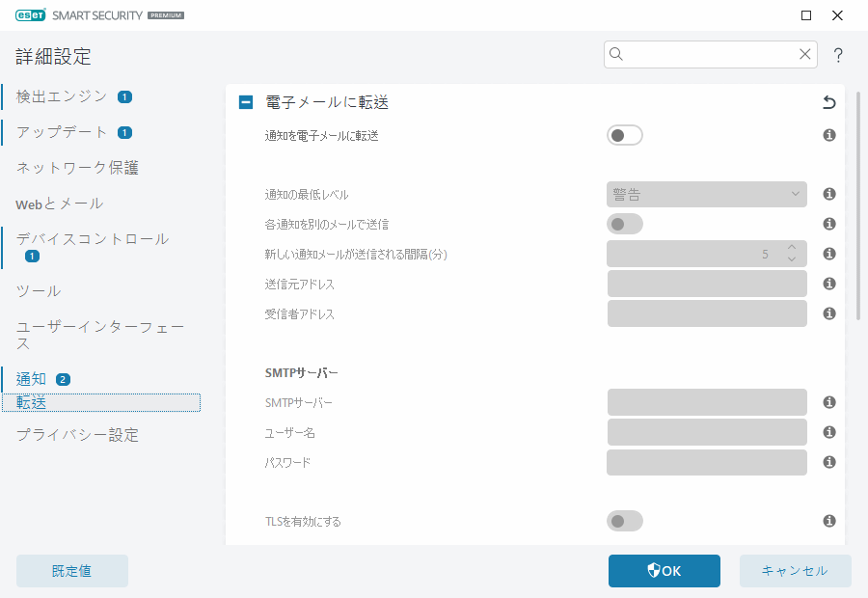
Task: Increase the notification interval with the up stepper
Action: (x=792, y=246)
